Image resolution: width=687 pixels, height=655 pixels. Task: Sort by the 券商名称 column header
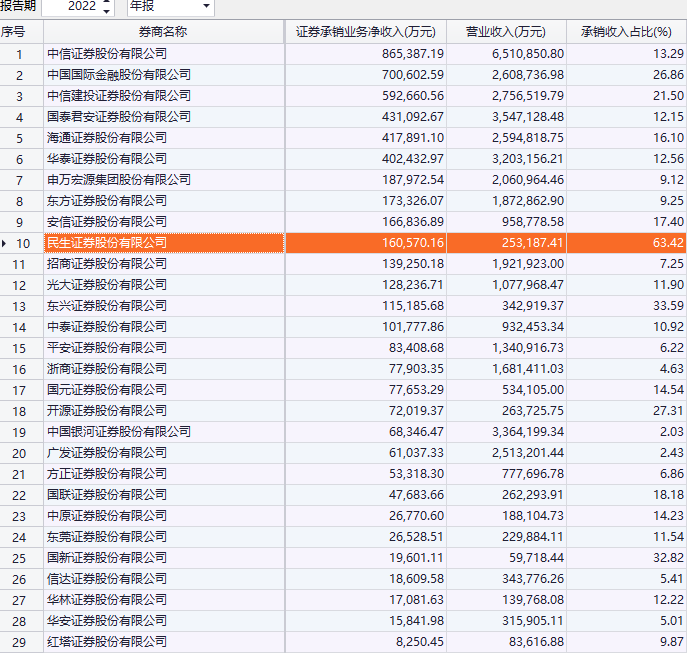click(164, 32)
